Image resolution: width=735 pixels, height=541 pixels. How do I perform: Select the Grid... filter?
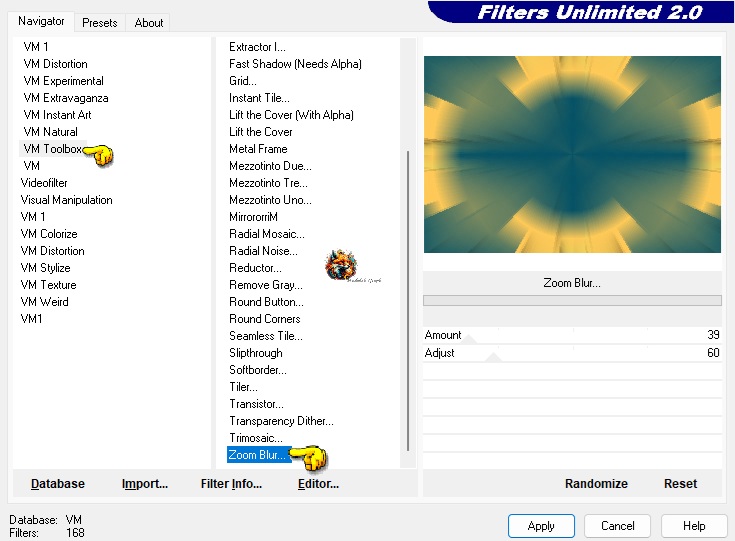click(x=243, y=81)
